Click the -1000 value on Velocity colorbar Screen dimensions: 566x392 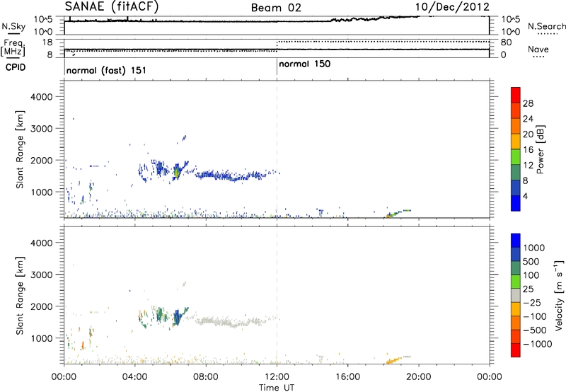pos(537,344)
